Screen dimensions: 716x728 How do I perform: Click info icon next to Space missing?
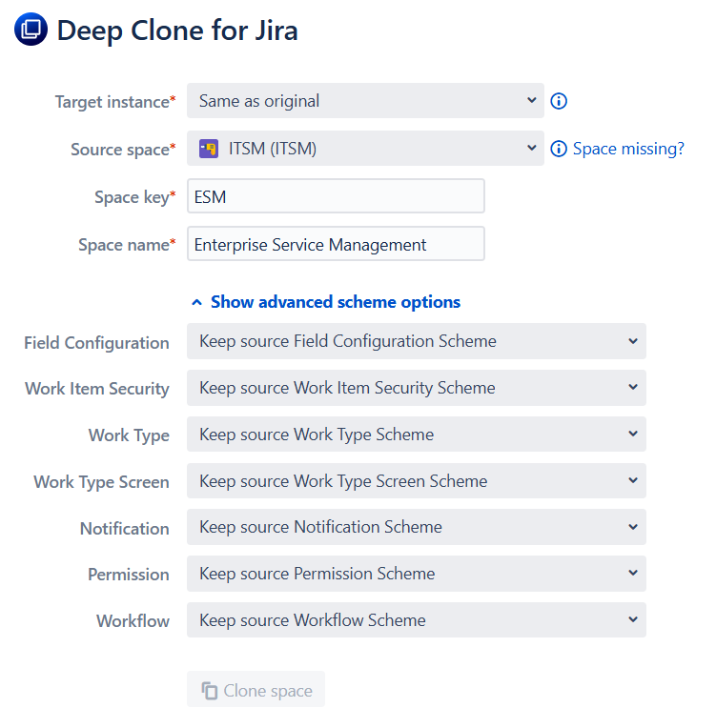coord(559,149)
